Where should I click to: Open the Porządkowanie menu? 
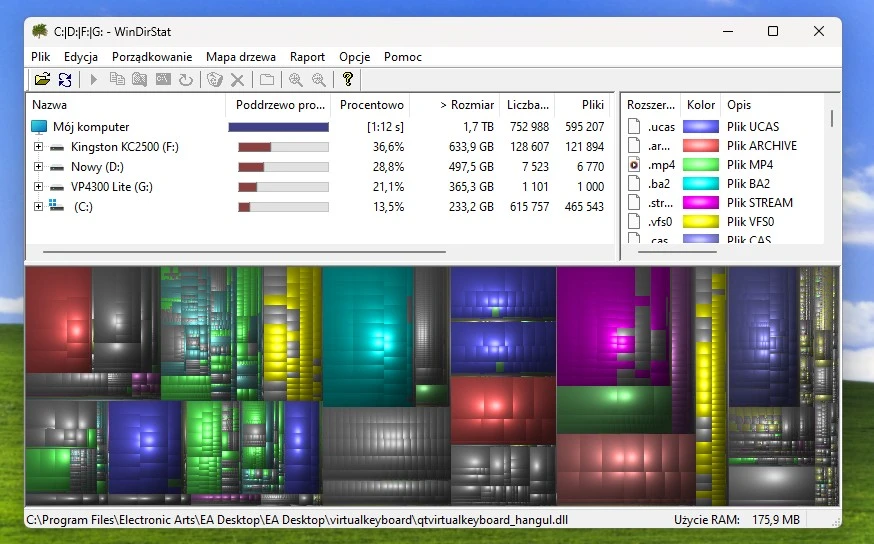[152, 57]
